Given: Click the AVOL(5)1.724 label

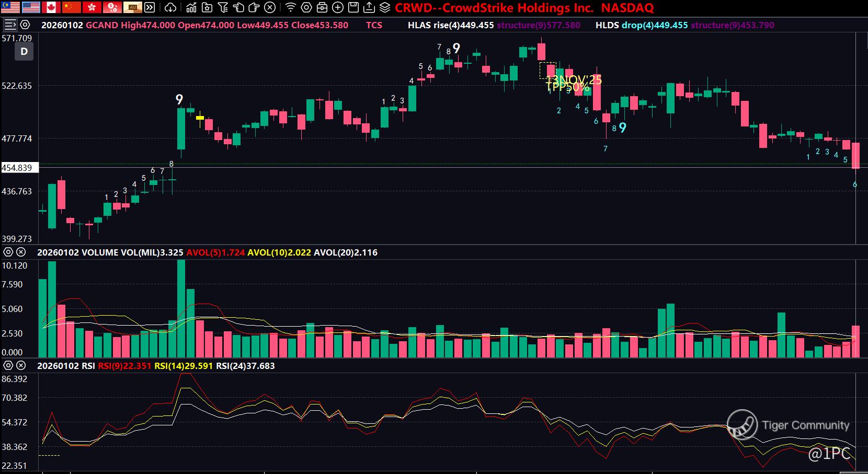Looking at the screenshot, I should pyautogui.click(x=215, y=252).
